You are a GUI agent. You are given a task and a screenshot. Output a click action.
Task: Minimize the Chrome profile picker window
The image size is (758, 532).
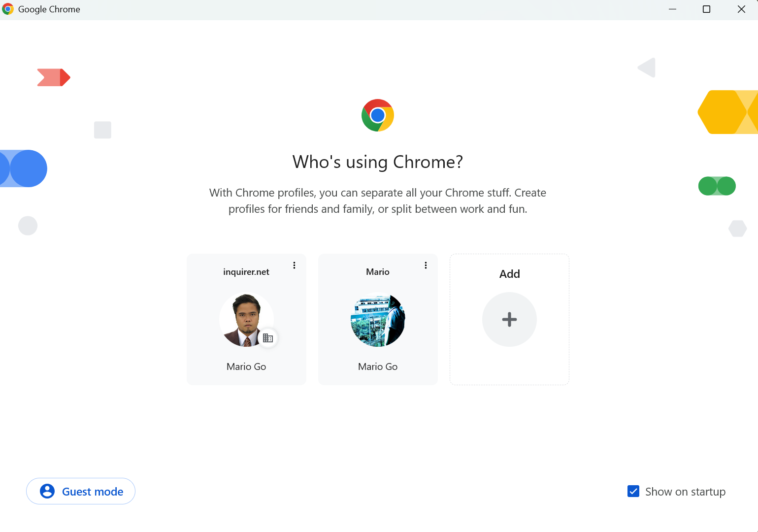coord(672,9)
